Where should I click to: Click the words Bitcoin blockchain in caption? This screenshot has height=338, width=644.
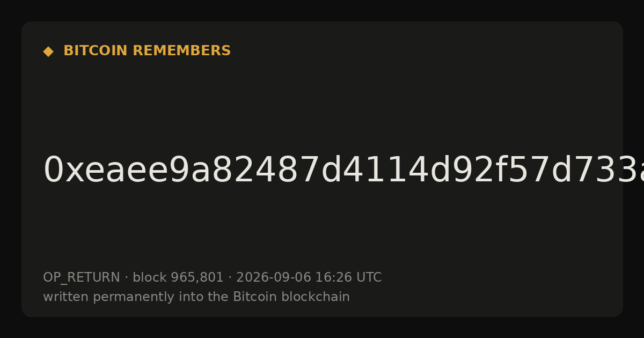point(291,297)
